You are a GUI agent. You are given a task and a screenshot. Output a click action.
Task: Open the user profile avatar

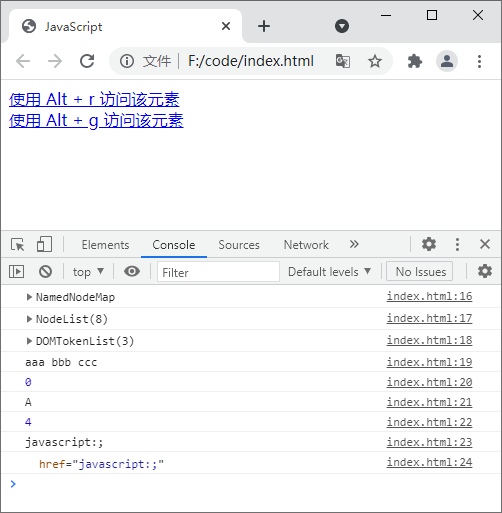coord(447,61)
